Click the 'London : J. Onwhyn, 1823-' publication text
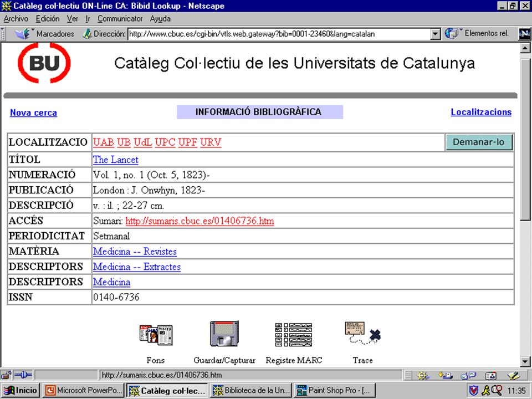This screenshot has width=532, height=399. pos(149,190)
